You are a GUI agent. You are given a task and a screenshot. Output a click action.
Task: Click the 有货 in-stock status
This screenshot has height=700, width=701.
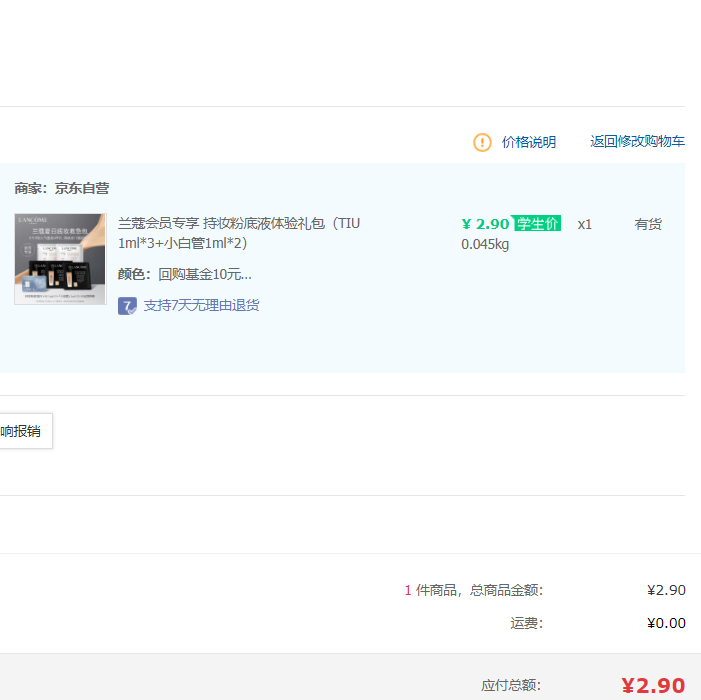pos(648,224)
